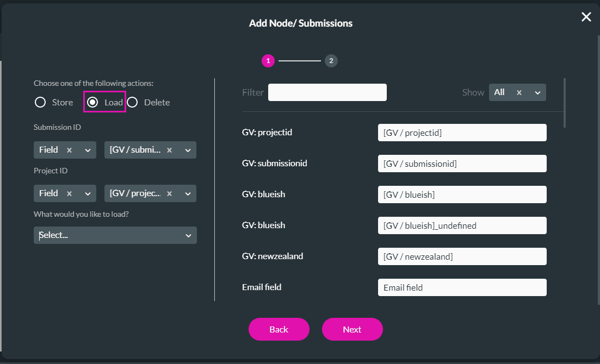This screenshot has width=600, height=364.
Task: Click the Email field input
Action: (x=462, y=287)
